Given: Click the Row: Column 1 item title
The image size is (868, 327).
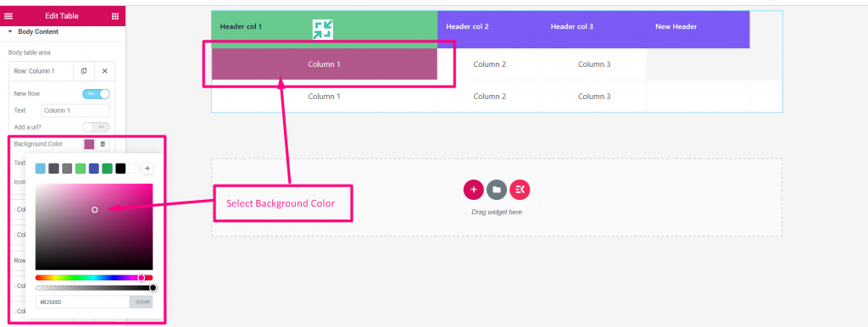Looking at the screenshot, I should [x=34, y=71].
